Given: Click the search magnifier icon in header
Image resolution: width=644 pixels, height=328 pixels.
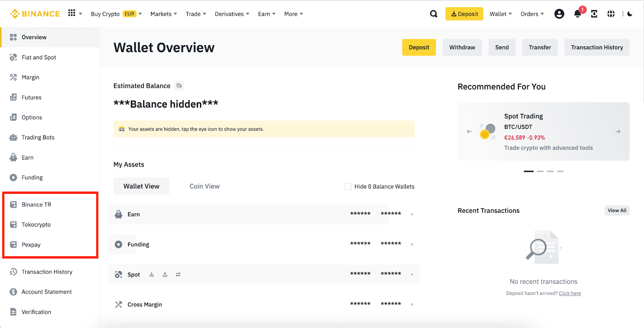Looking at the screenshot, I should point(433,14).
